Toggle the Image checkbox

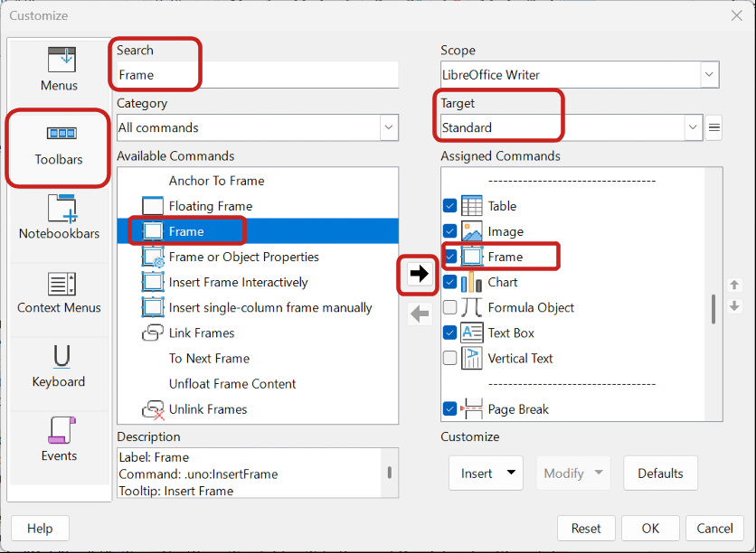click(449, 231)
